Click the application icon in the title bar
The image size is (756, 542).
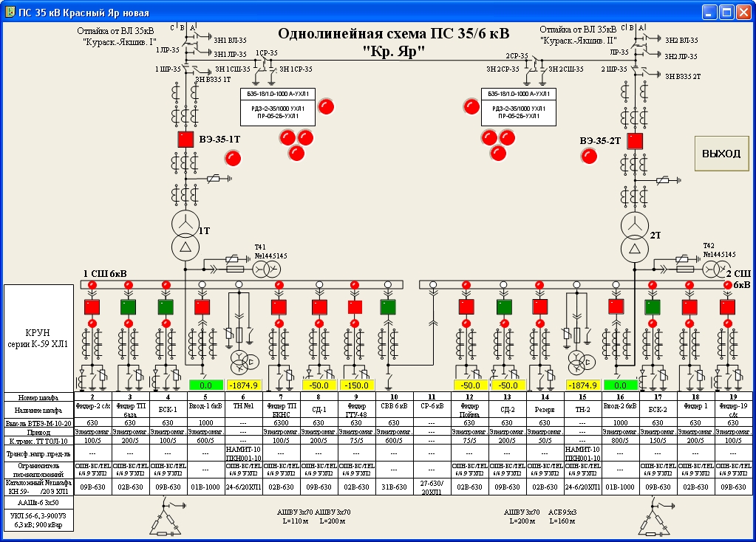click(x=10, y=12)
